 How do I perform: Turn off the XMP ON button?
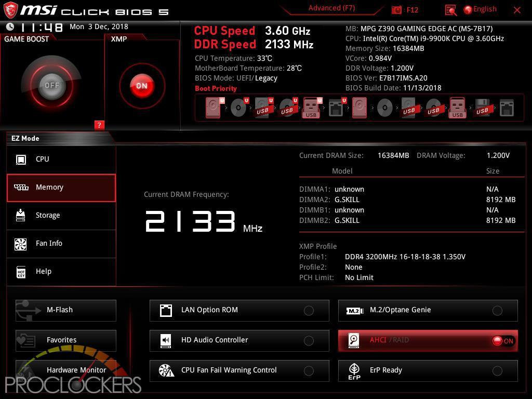click(142, 86)
